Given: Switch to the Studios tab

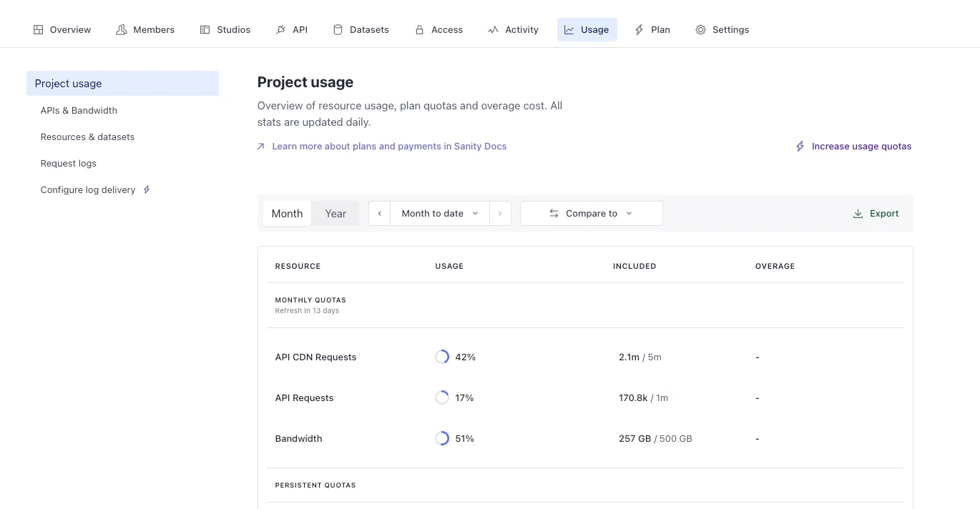Looking at the screenshot, I should point(225,30).
